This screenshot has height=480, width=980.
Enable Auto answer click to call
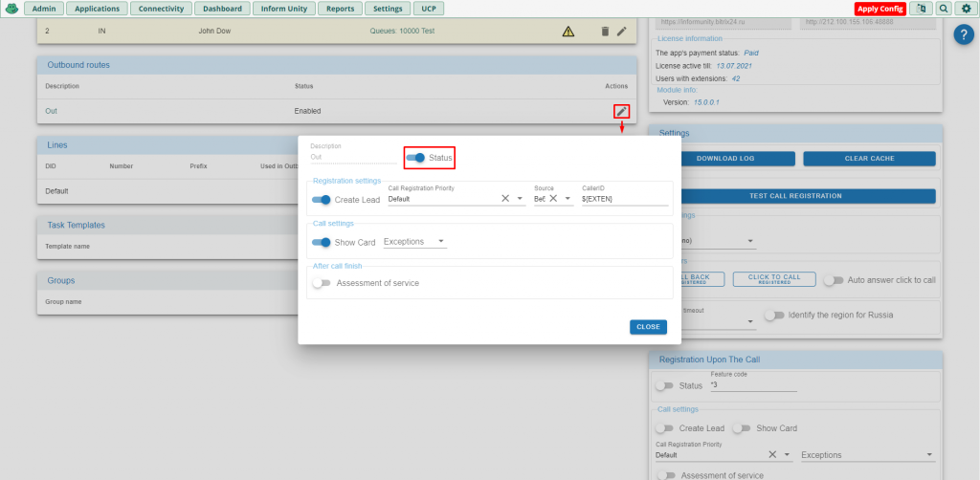(834, 280)
